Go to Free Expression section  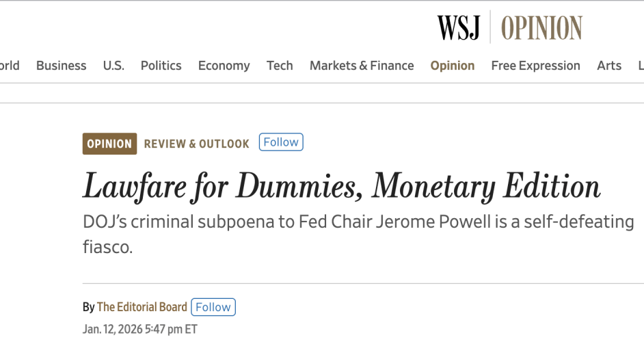pos(535,66)
